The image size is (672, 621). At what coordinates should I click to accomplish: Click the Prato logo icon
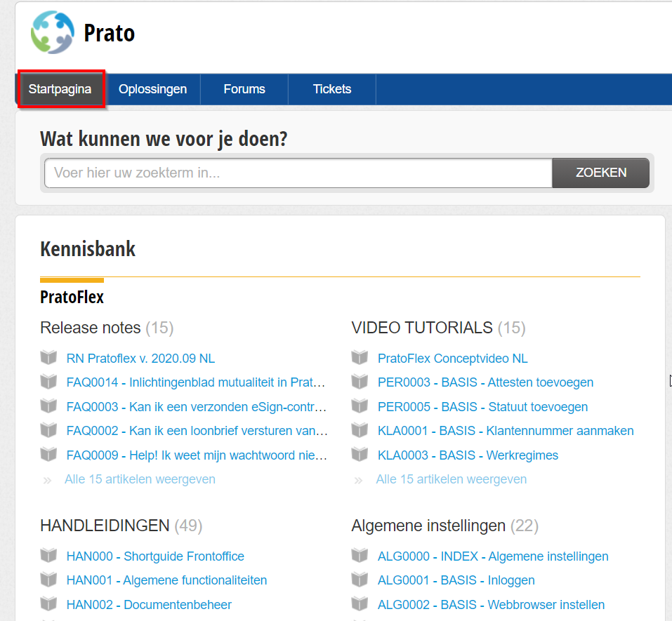(52, 32)
